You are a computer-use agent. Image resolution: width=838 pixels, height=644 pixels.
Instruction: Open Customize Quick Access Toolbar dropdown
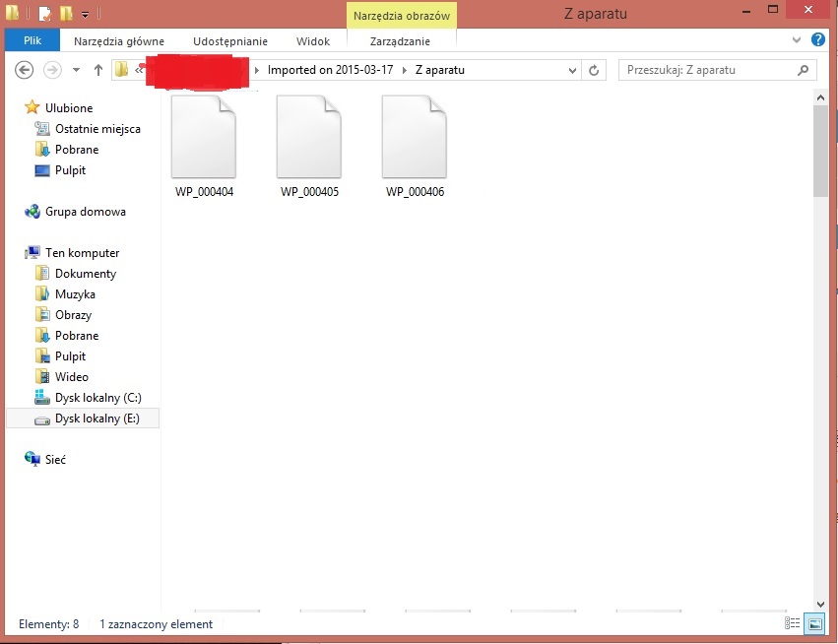[86, 15]
